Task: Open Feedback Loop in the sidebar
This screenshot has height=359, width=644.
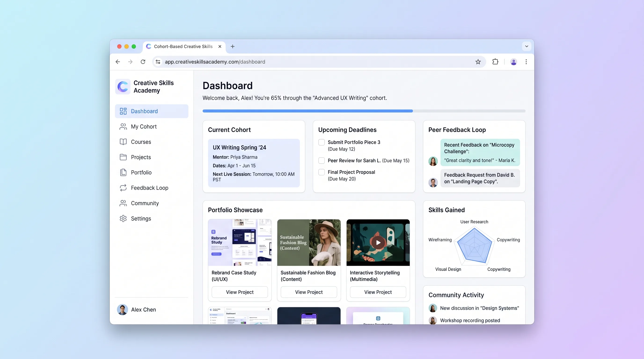Action: pyautogui.click(x=151, y=188)
